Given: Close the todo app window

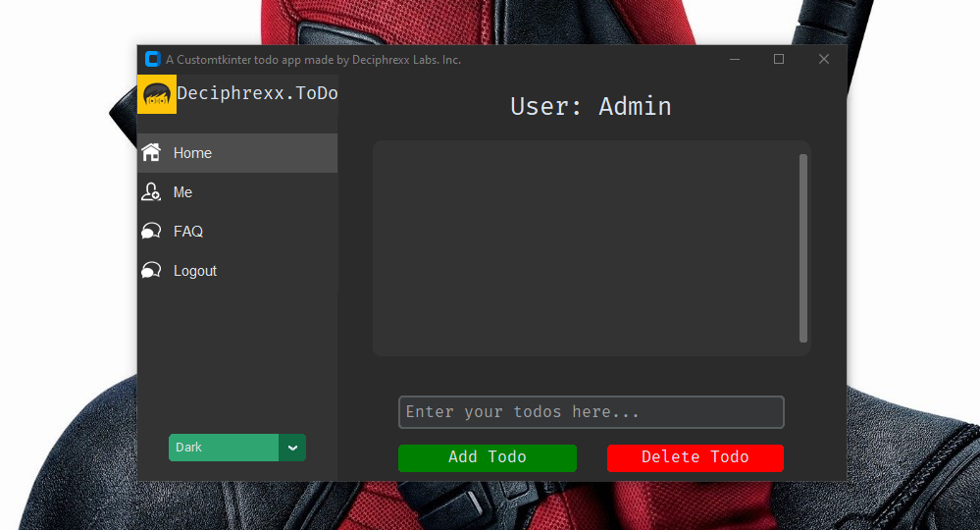Looking at the screenshot, I should (824, 59).
